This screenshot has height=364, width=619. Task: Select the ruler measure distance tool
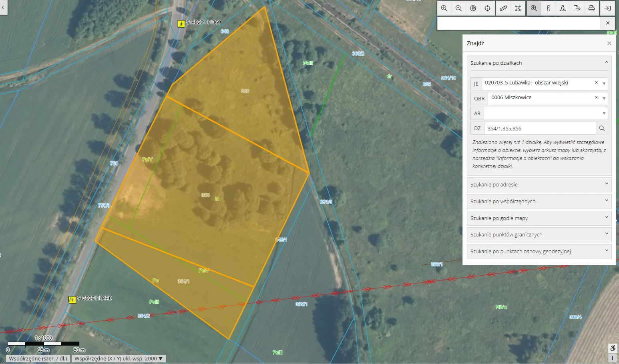[x=503, y=8]
